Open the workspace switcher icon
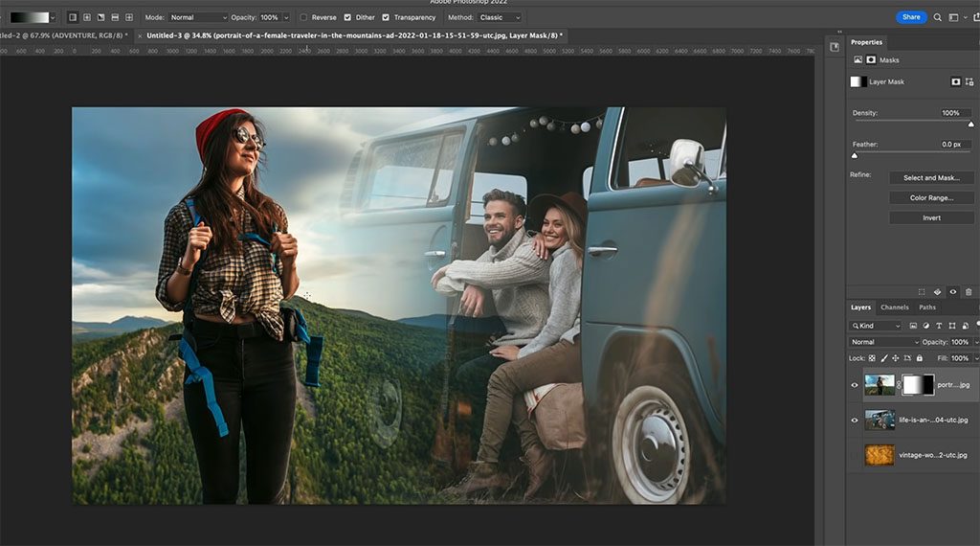This screenshot has height=546, width=980. click(954, 17)
